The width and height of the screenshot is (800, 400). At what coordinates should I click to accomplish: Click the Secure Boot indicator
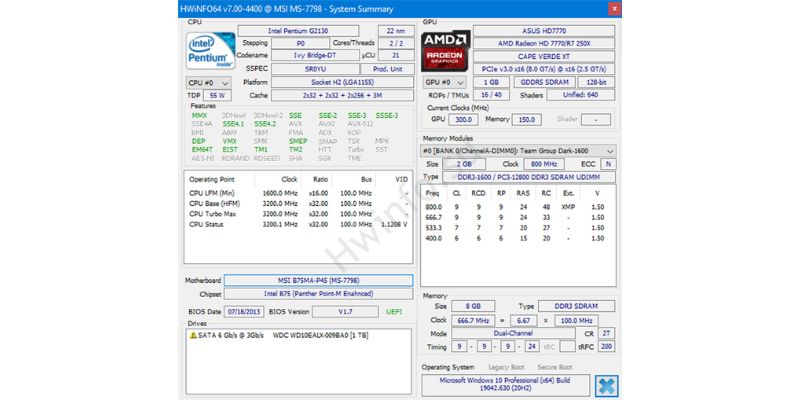[555, 367]
